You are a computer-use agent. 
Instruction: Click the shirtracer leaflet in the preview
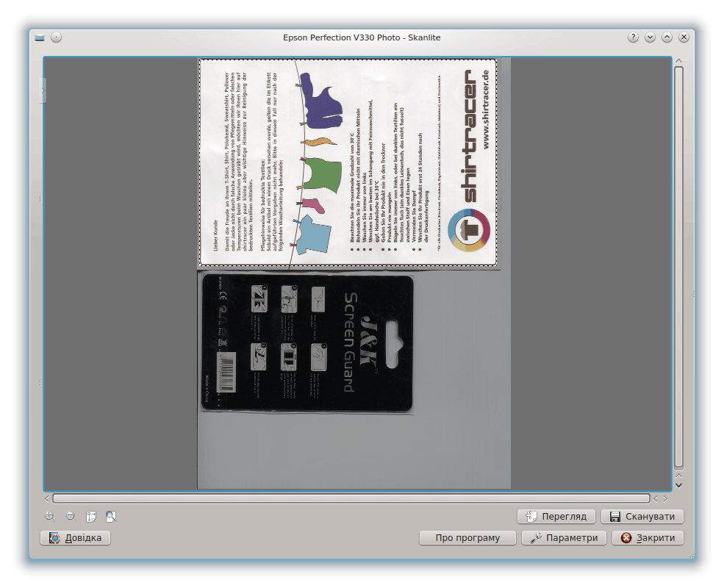coord(348,162)
